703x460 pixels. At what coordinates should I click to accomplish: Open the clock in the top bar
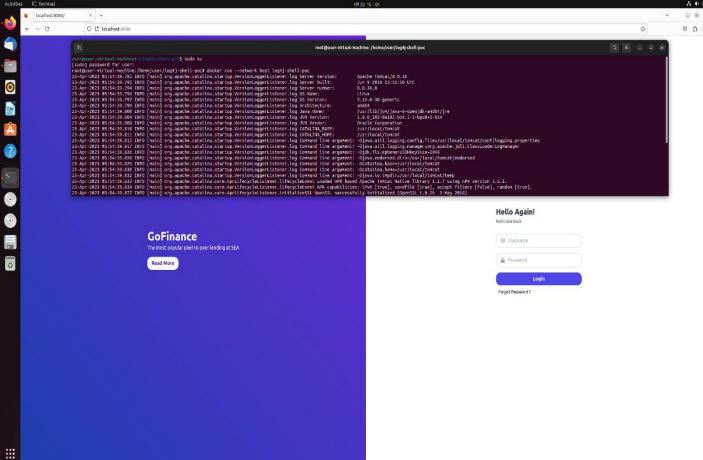366,4
